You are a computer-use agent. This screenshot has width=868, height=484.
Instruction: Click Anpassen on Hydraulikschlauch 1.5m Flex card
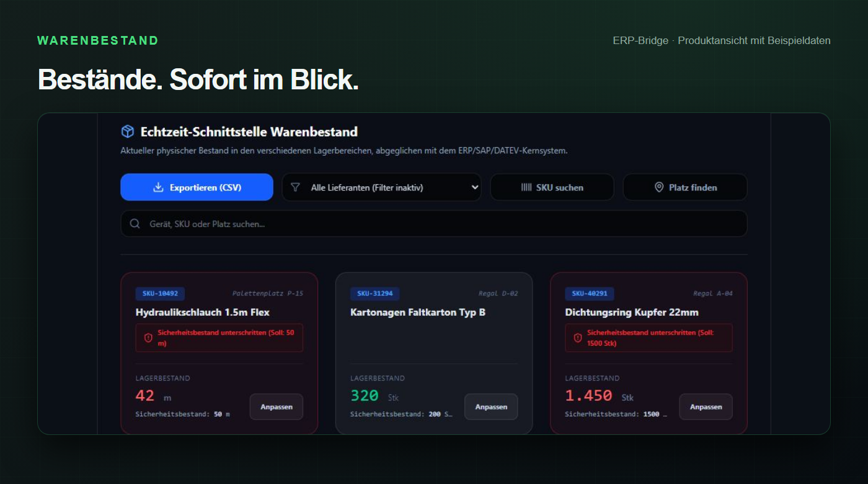coord(277,407)
